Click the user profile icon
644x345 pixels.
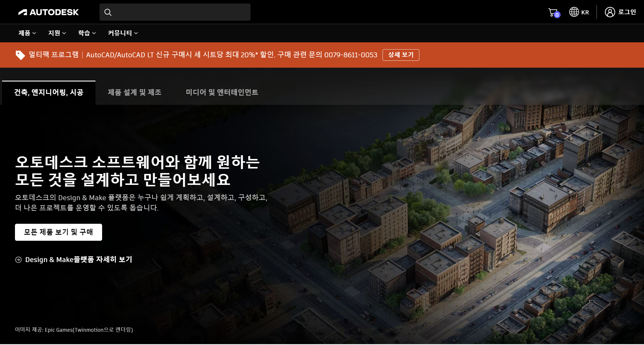tap(609, 12)
